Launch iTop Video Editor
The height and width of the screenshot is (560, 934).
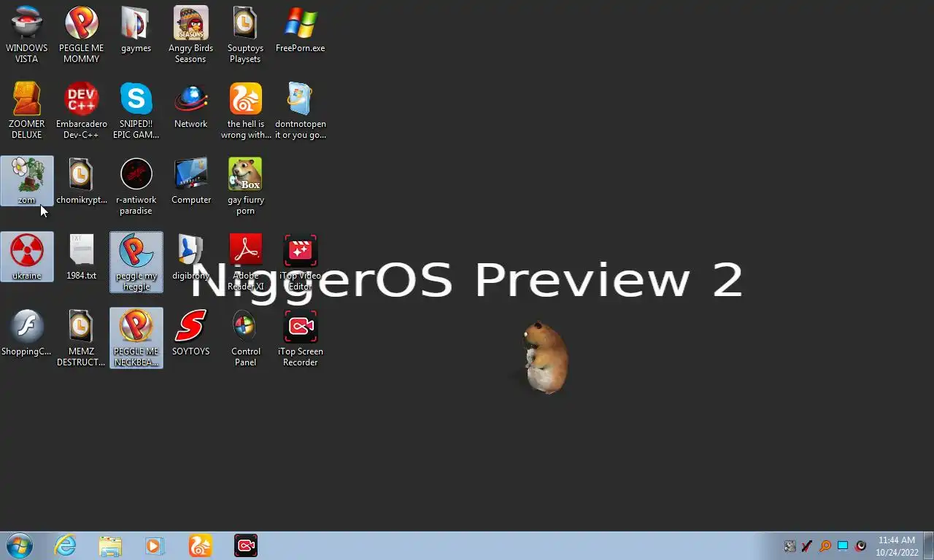(x=300, y=262)
